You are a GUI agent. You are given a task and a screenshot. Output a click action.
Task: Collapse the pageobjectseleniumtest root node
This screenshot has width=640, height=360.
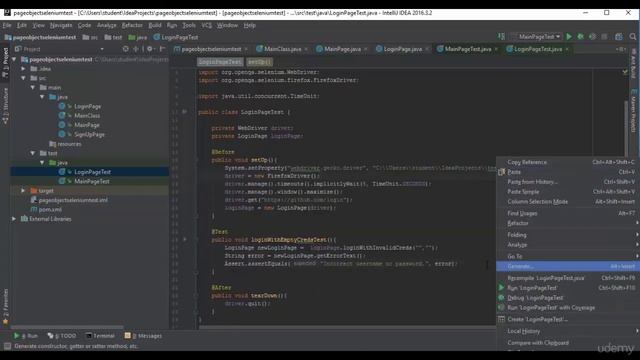(x=14, y=59)
